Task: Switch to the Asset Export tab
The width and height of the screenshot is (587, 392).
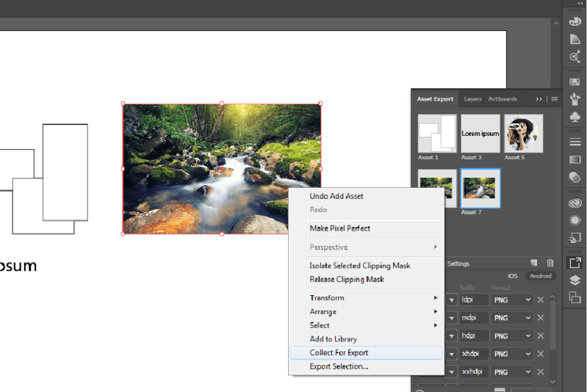Action: point(435,99)
